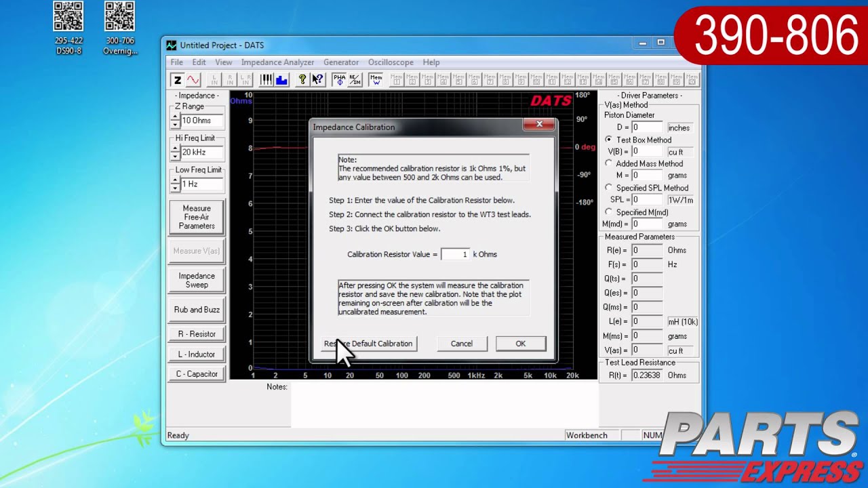
Task: Select the Test Box Method radio button
Action: point(608,140)
